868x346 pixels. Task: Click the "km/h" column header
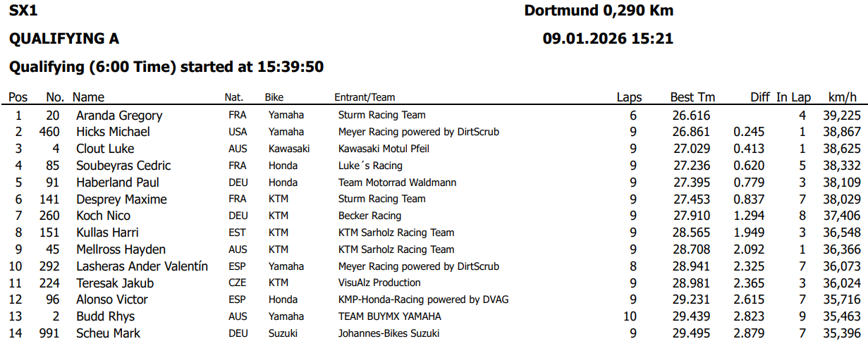click(843, 97)
